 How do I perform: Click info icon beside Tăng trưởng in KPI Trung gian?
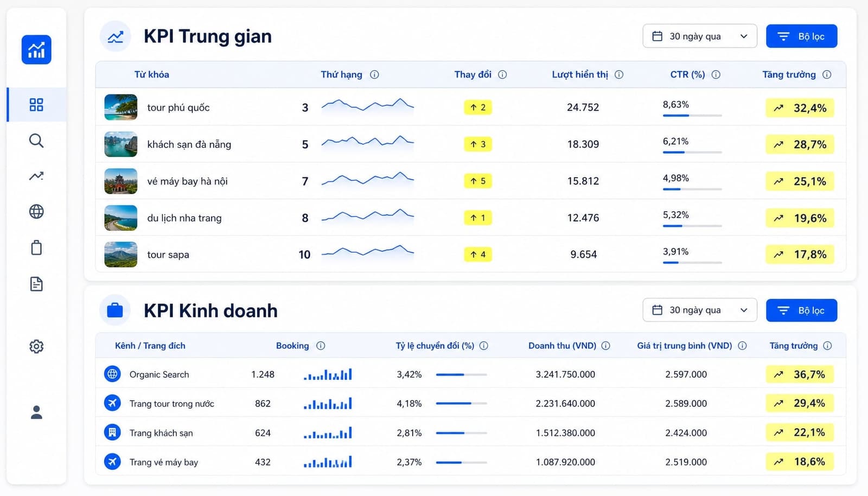tap(827, 74)
